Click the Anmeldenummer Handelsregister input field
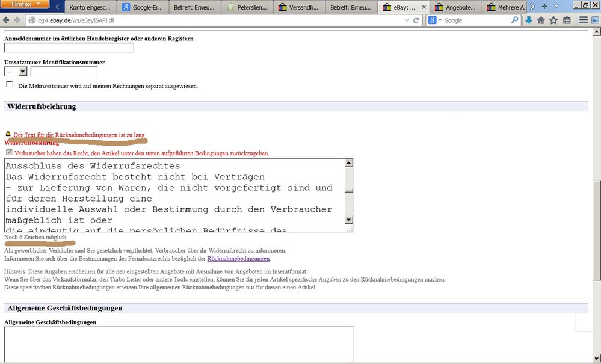Screen dimensions: 601x364 tap(69, 48)
